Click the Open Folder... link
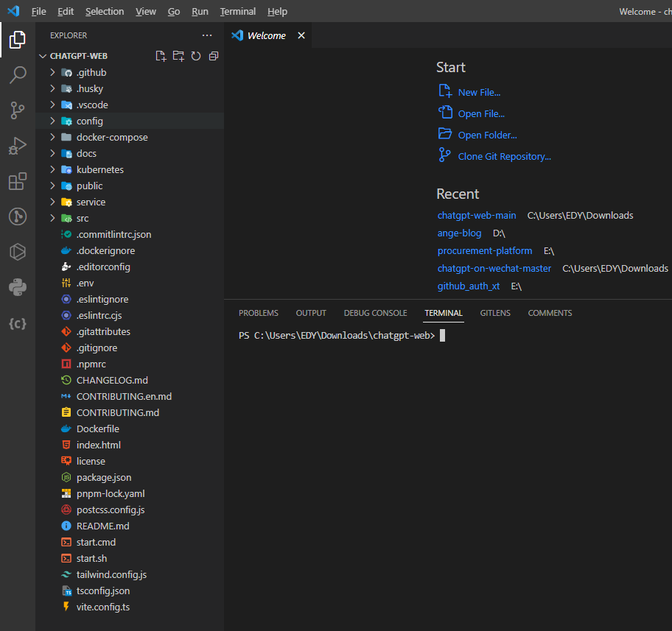Viewport: 672px width, 631px height. click(x=487, y=135)
